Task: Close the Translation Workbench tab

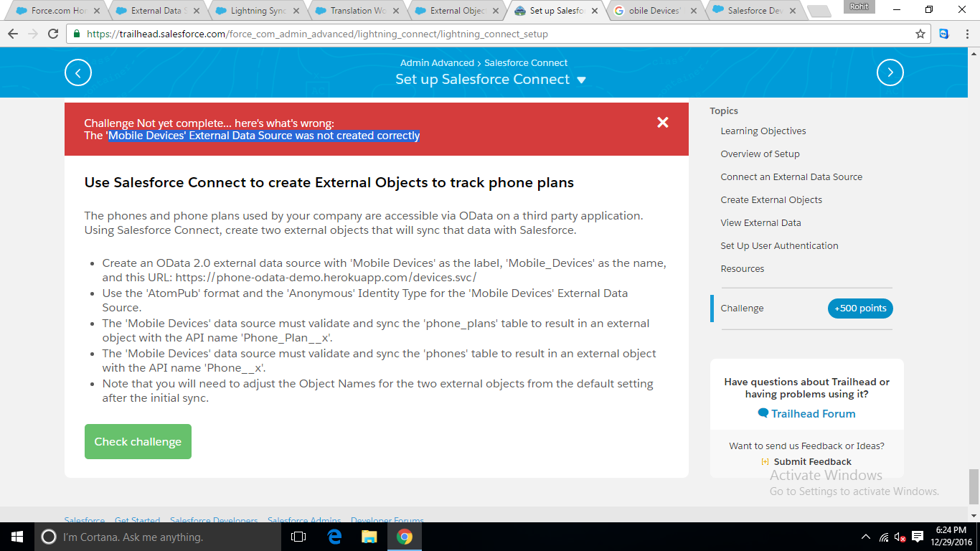Action: (395, 11)
